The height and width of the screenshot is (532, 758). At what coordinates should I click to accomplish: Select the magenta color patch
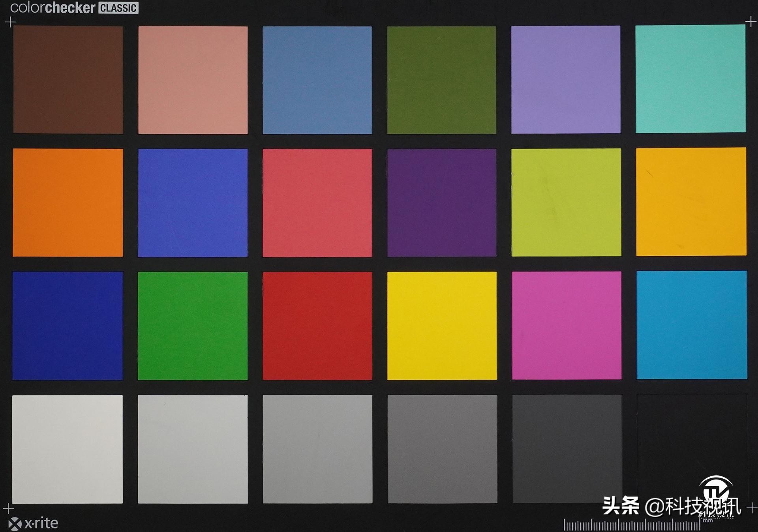tap(567, 326)
